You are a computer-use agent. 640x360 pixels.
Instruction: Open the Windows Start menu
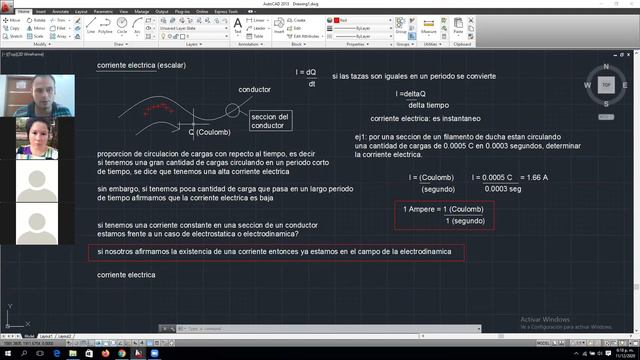pos(7,353)
